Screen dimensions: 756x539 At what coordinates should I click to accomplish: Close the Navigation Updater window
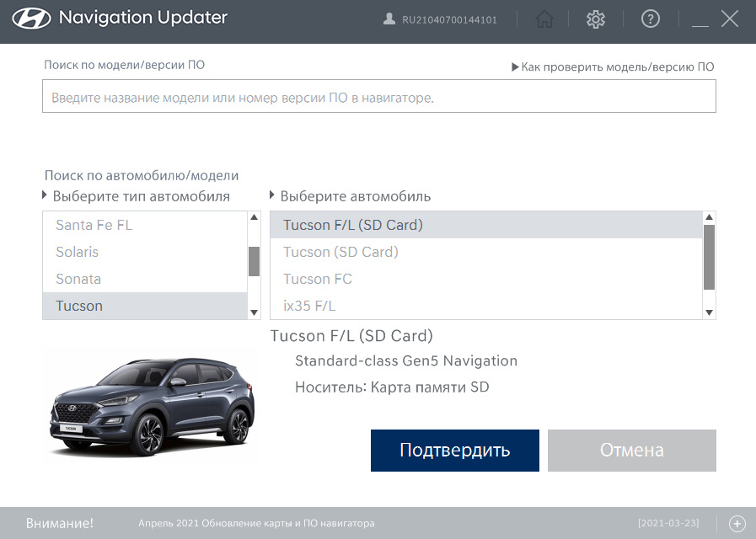coord(730,19)
